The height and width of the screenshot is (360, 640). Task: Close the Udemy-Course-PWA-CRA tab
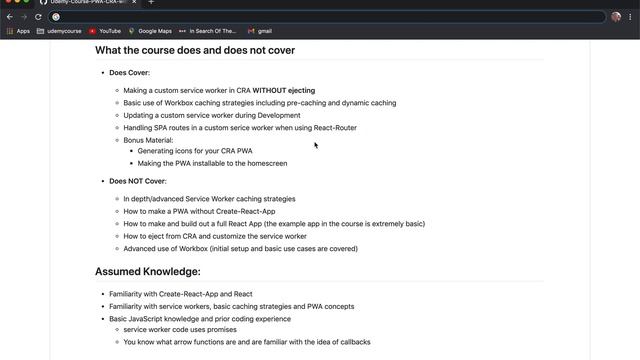tap(134, 2)
